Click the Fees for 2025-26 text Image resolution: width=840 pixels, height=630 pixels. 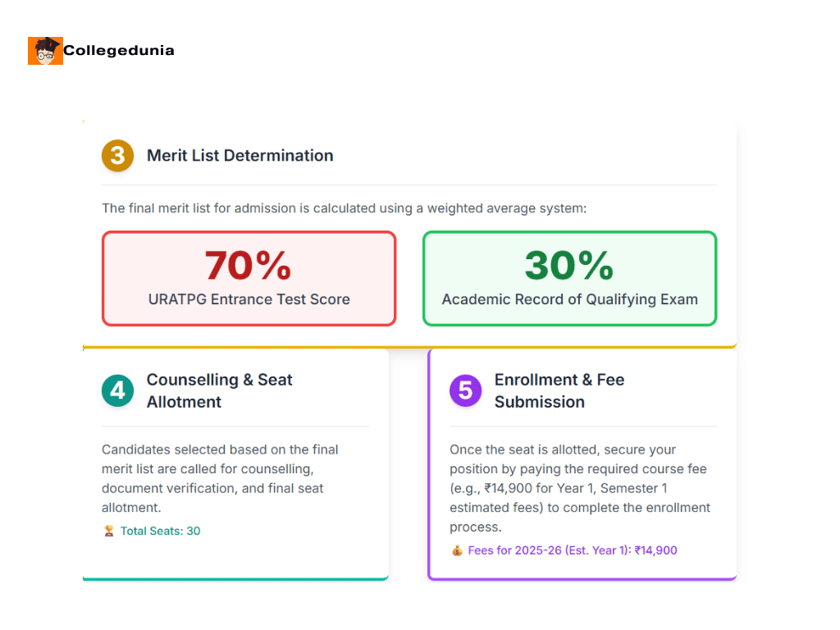[x=573, y=550]
